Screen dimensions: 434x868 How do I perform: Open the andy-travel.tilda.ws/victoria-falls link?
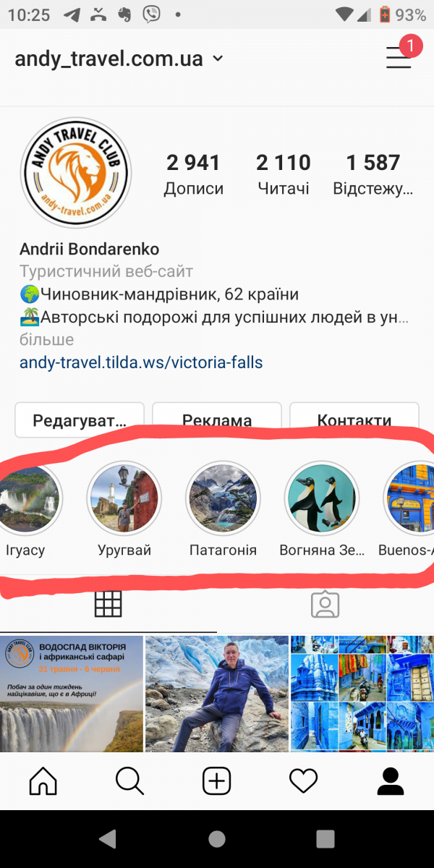(x=141, y=362)
